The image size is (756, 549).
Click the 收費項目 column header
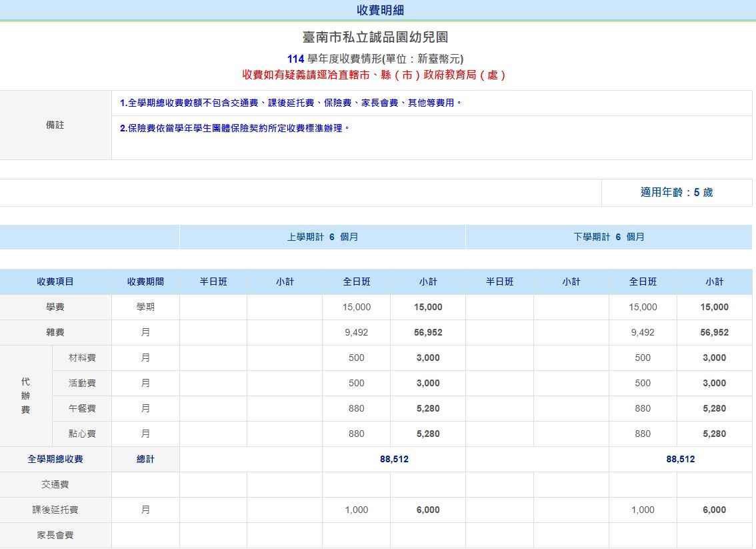55,282
